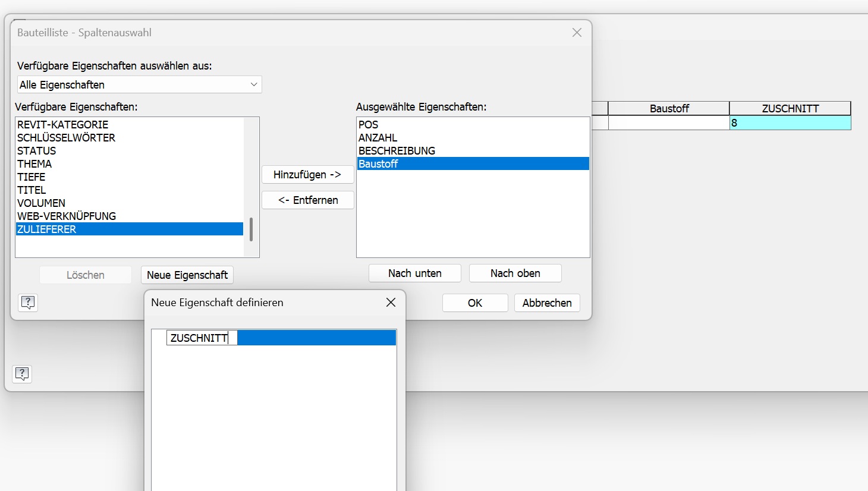Click the ZUSCHNITT column header in table
The width and height of the screenshot is (868, 491).
point(790,108)
